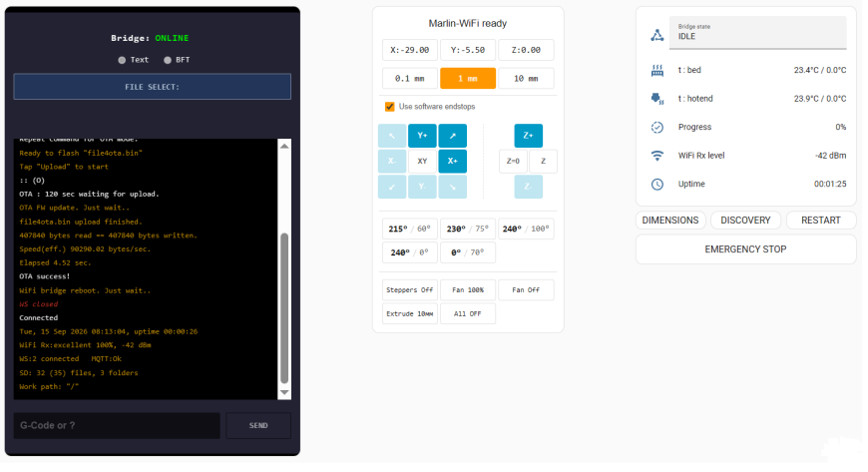This screenshot has width=868, height=472.
Task: Click the "Work path" console line
Action: coord(49,387)
